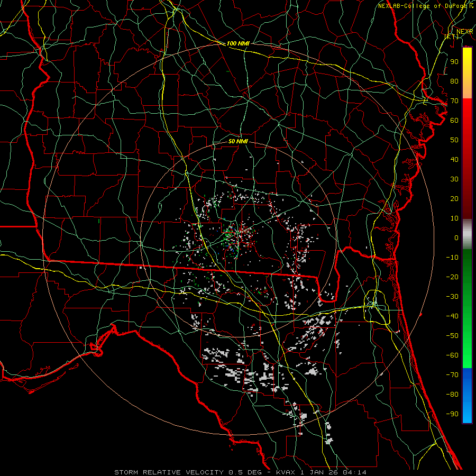Image resolution: width=476 pixels, height=476 pixels.
Task: Click the -70 scale label
Action: point(452,375)
